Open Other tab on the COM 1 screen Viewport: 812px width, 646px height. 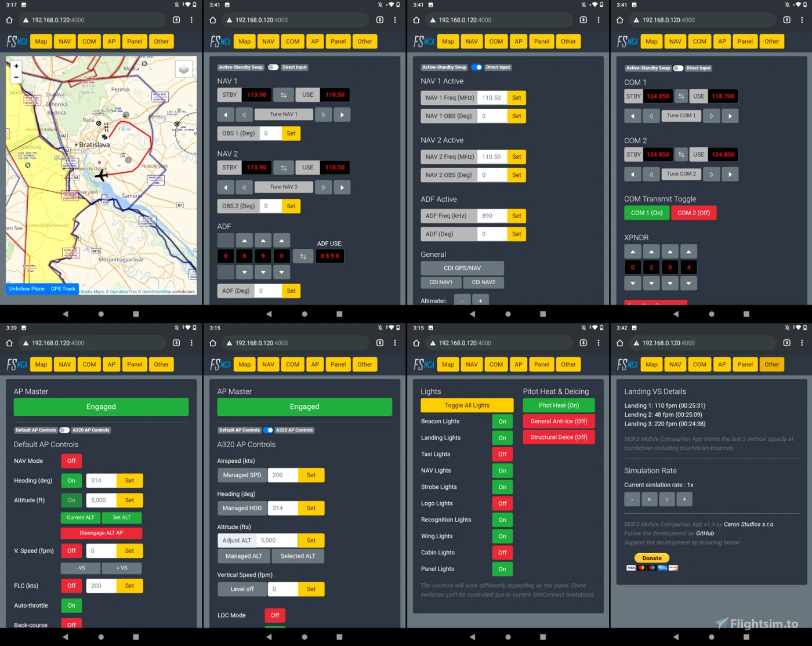point(772,41)
